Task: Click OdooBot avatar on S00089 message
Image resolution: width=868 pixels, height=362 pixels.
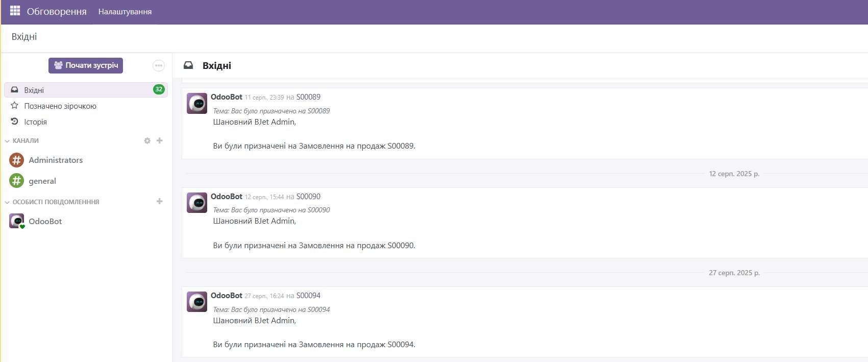Action: click(x=197, y=103)
